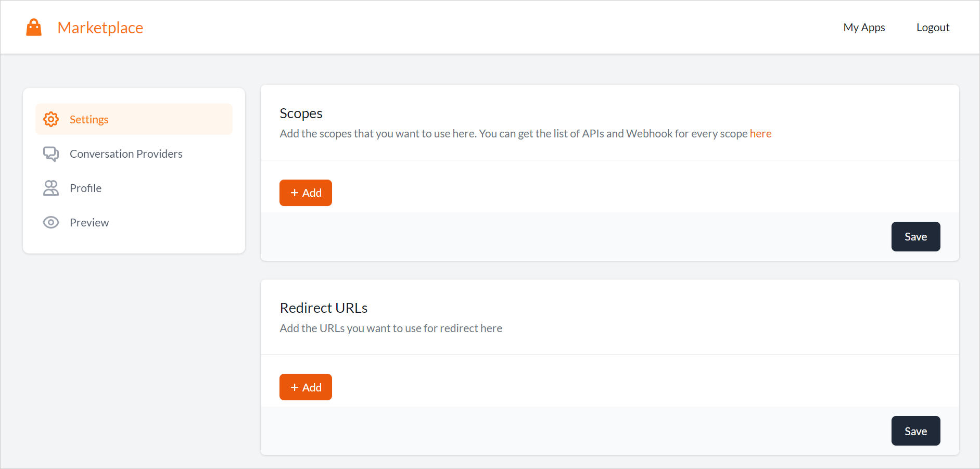The height and width of the screenshot is (469, 980).
Task: Open Settings from the sidebar
Action: 89,119
